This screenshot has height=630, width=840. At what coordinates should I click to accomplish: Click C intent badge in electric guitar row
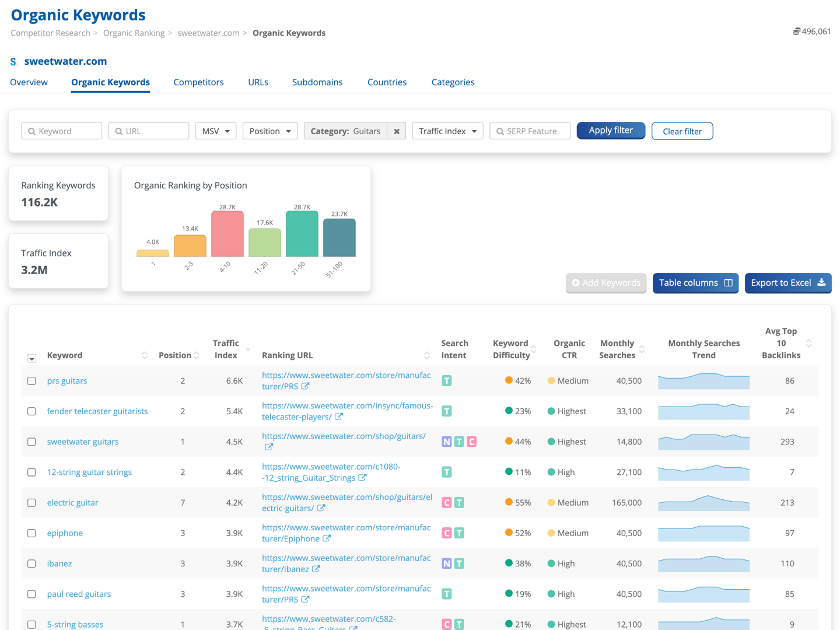[x=447, y=502]
